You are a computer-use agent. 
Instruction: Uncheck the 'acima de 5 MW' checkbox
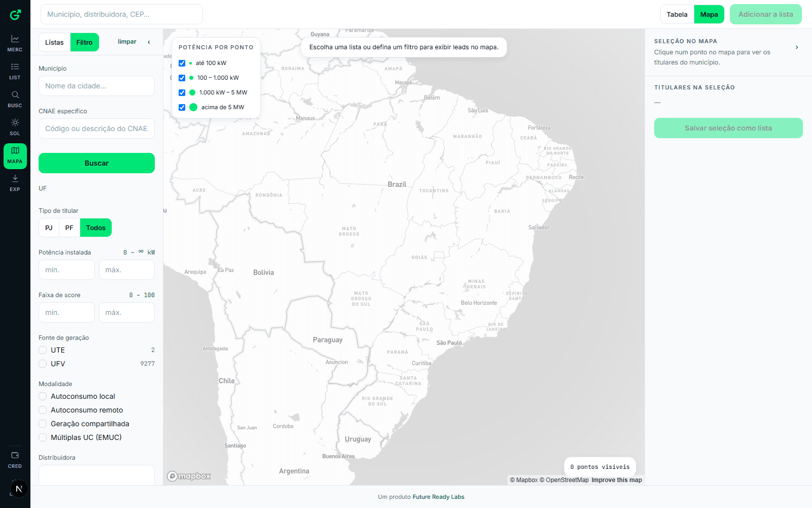182,107
